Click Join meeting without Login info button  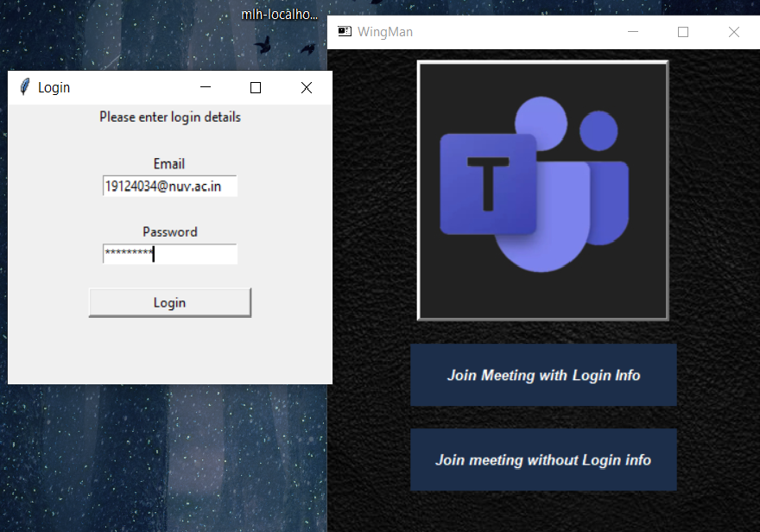[543, 459]
